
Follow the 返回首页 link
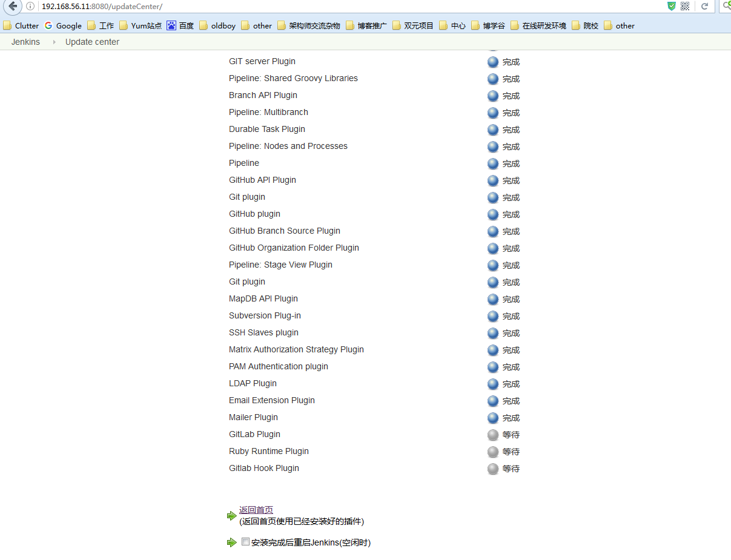tap(256, 510)
